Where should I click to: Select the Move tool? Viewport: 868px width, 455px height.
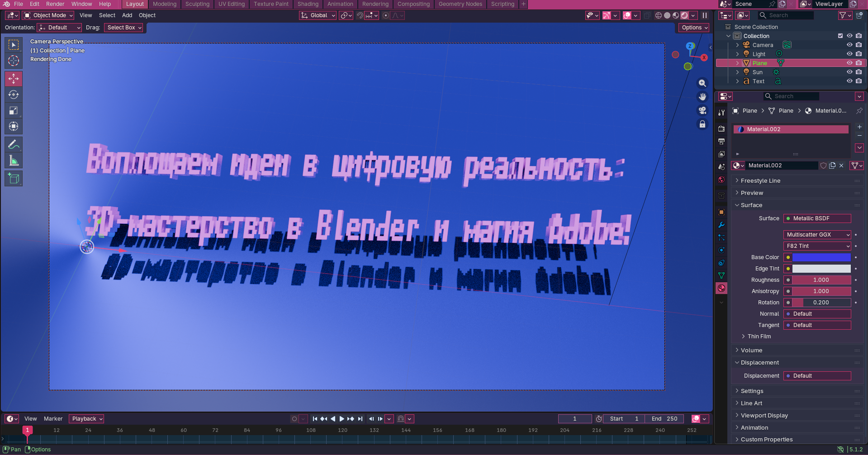pos(14,79)
